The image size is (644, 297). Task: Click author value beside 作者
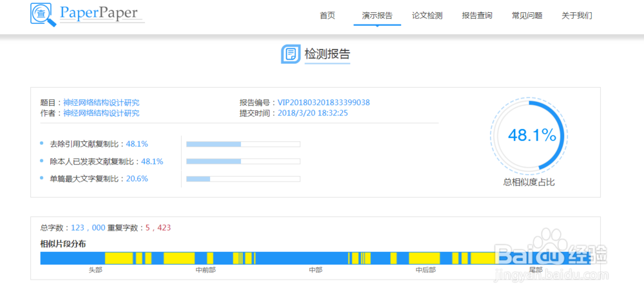point(101,113)
